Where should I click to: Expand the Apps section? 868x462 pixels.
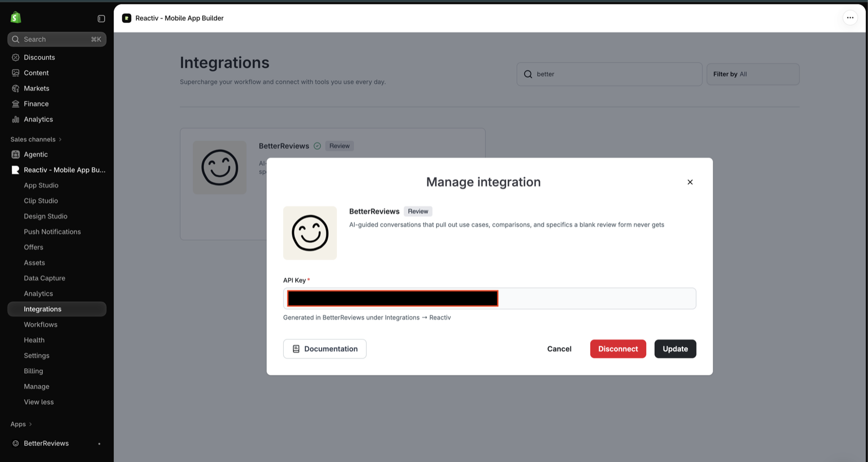(x=21, y=424)
